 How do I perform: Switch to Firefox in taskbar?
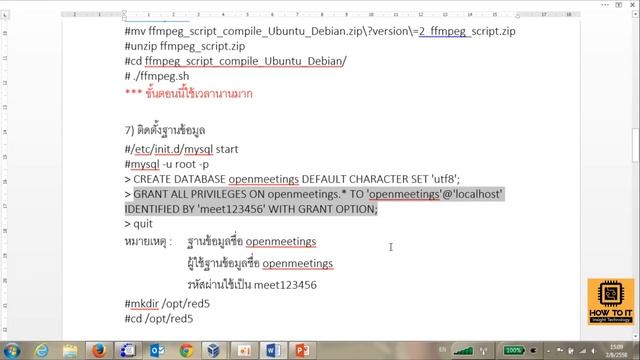99,351
